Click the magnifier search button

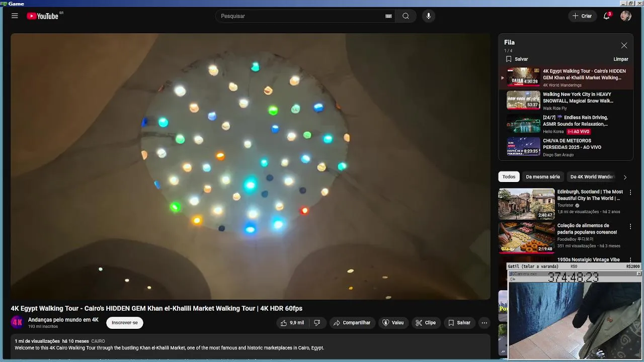click(406, 16)
